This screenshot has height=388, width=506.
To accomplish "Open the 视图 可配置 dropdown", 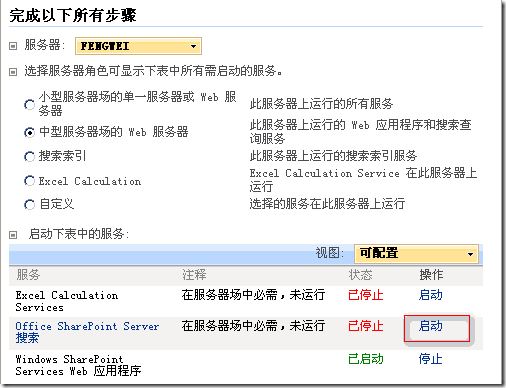I will pyautogui.click(x=416, y=254).
